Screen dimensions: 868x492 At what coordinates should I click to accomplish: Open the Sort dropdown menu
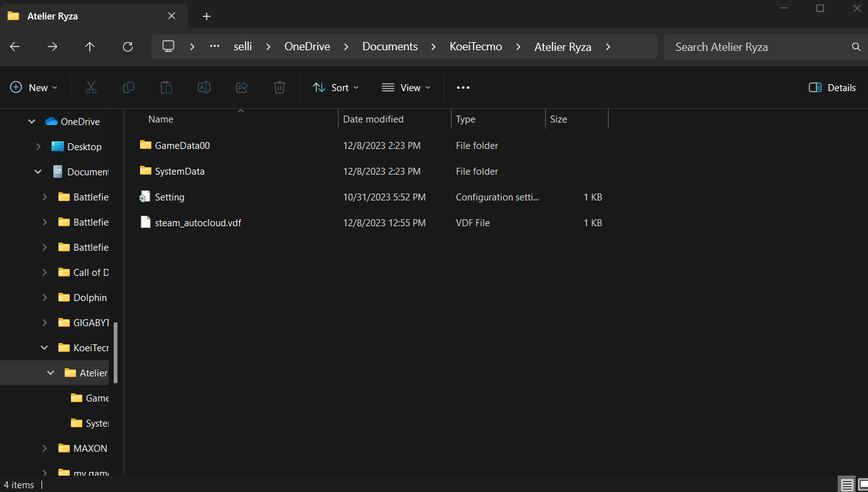(x=336, y=87)
